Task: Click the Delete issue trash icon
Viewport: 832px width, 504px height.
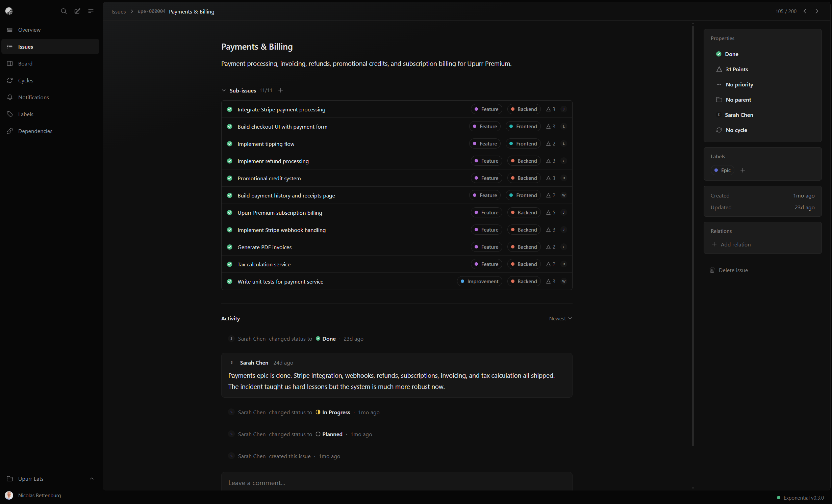Action: coord(712,270)
